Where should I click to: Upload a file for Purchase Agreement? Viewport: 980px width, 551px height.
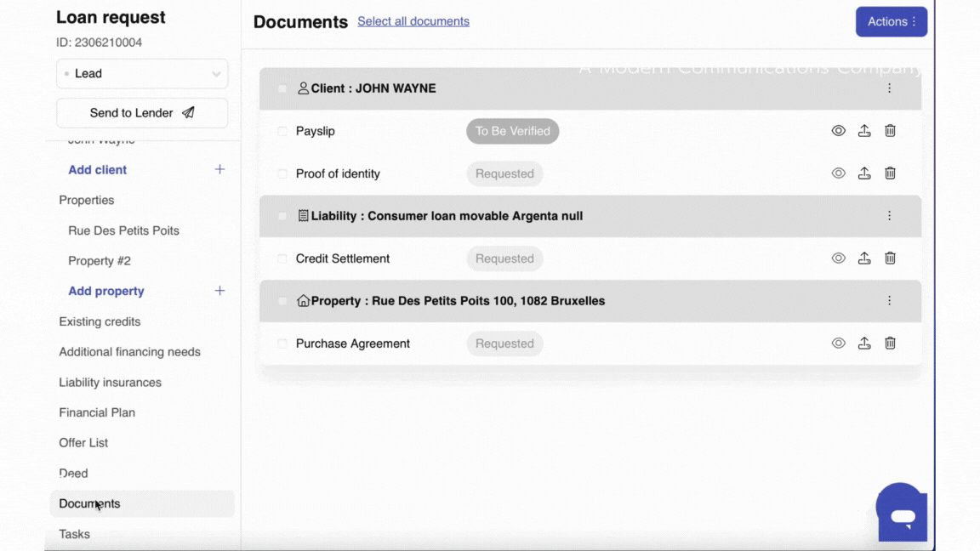[x=864, y=343]
